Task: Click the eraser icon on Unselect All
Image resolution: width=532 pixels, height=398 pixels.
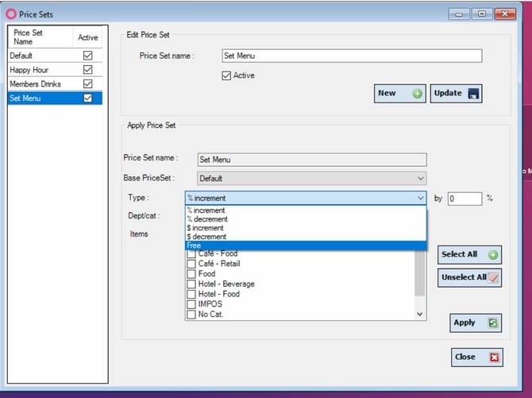Action: [x=493, y=278]
